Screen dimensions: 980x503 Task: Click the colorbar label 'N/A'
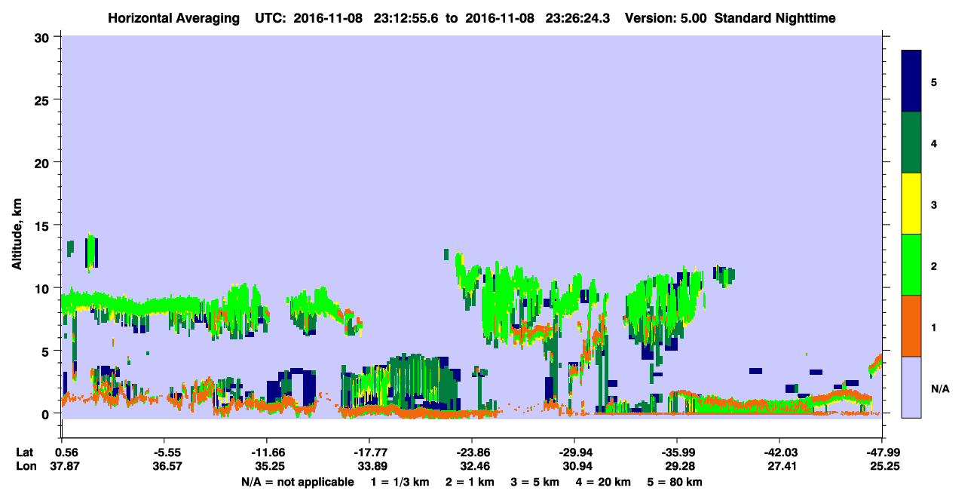[940, 388]
